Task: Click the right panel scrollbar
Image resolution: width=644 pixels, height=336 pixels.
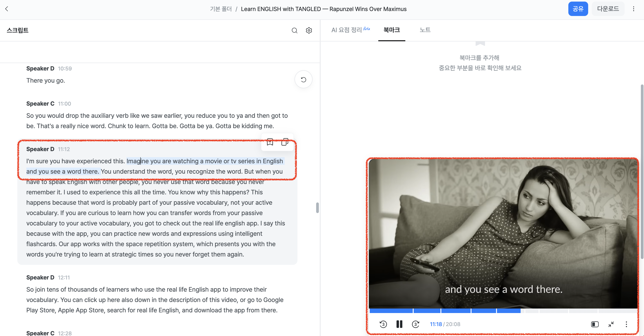Action: [642, 172]
